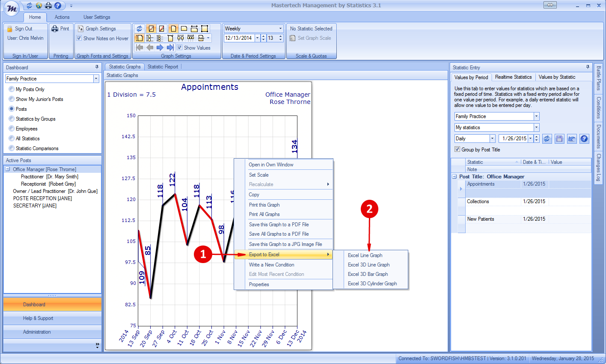
Task: Open the 12/13/2014 date picker dropdown arrow
Action: tap(257, 38)
